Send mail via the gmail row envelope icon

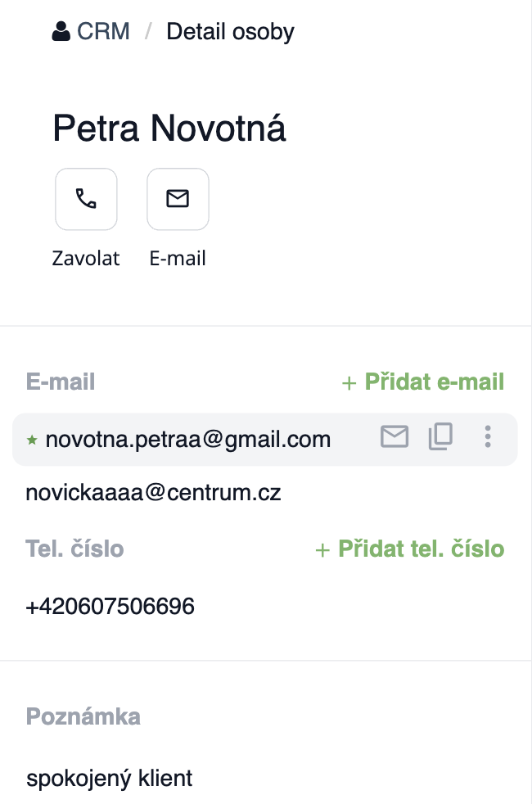[394, 438]
